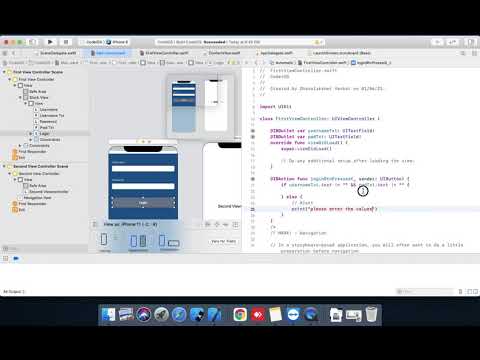Select the Login row in outline

(45, 133)
